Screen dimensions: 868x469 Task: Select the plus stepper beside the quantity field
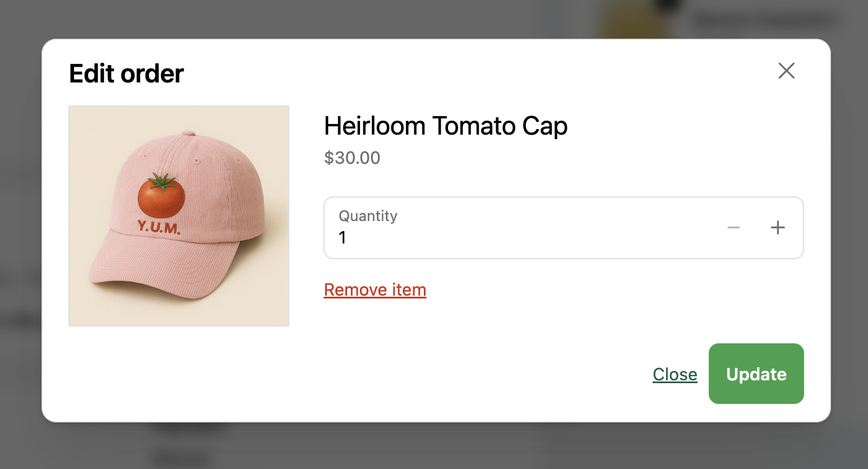pyautogui.click(x=778, y=227)
